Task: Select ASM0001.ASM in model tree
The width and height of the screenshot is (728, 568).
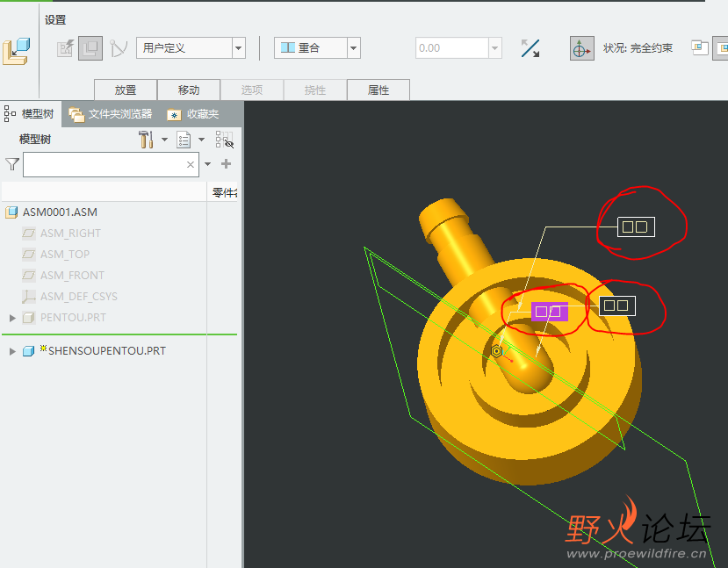Action: coord(60,212)
